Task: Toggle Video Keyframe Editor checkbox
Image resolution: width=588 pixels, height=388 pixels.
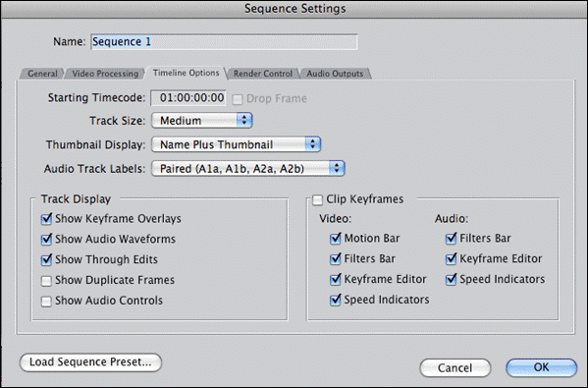Action: tap(336, 280)
